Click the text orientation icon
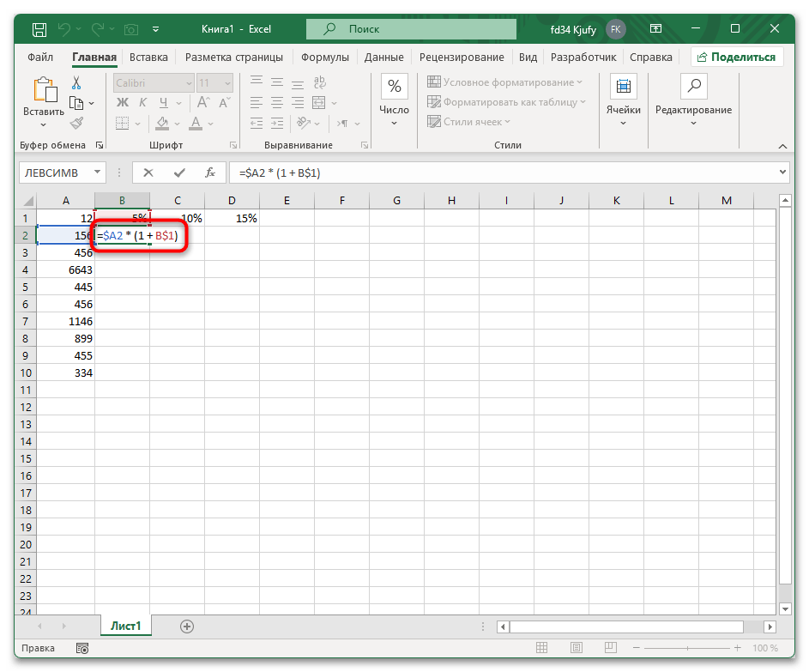This screenshot has width=809, height=672. coord(304,124)
